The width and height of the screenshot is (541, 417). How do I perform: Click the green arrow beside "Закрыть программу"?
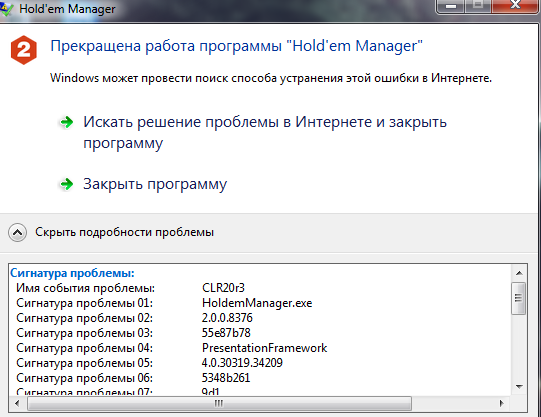[67, 184]
